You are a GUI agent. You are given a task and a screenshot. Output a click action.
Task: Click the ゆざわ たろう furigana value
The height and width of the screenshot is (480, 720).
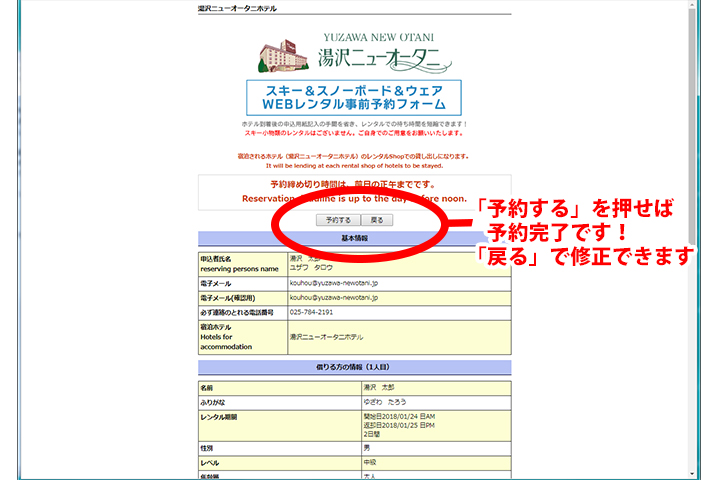coord(385,402)
